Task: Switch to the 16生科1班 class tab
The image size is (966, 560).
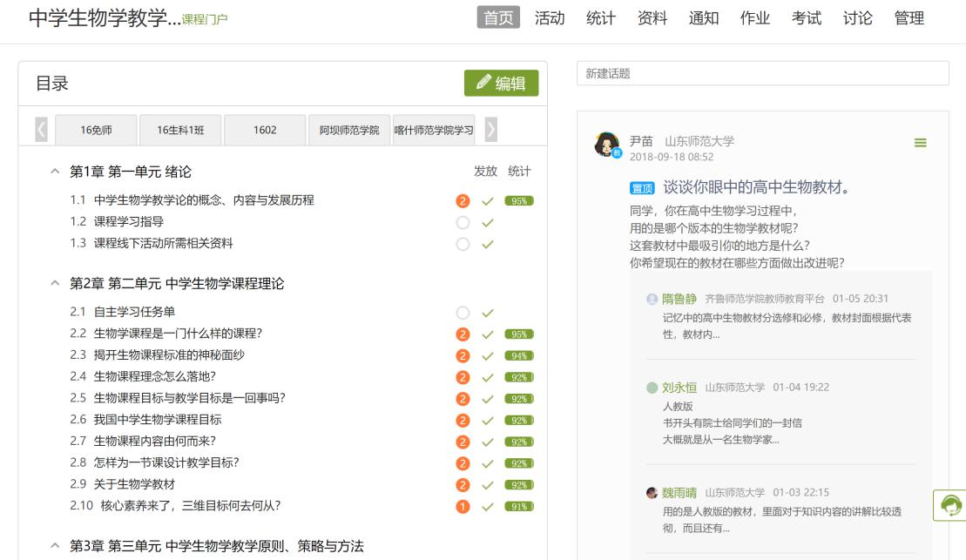Action: [180, 131]
